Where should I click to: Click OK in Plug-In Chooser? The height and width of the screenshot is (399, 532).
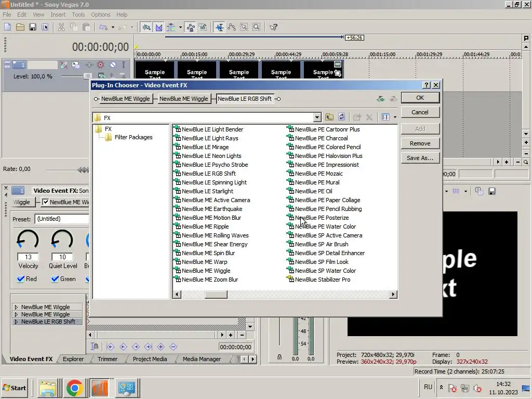[x=420, y=98]
